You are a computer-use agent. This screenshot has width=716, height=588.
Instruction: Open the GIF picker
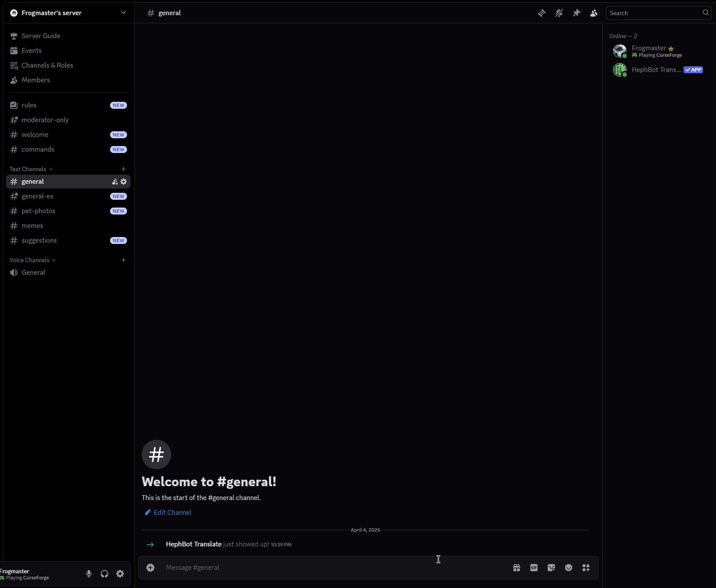coord(534,568)
